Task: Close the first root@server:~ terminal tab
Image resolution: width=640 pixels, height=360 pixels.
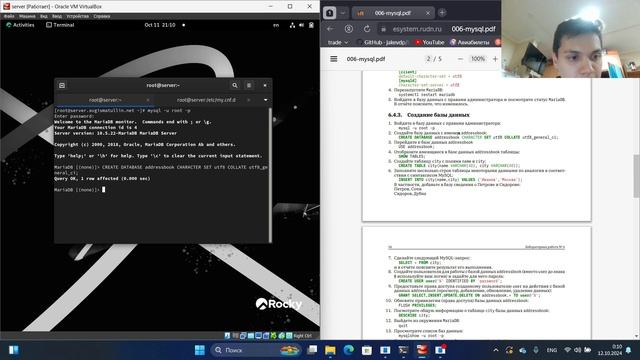Action: coord(148,100)
